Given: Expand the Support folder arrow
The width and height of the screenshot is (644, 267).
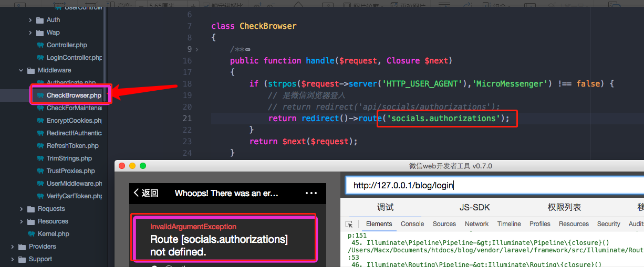Looking at the screenshot, I should [12, 259].
